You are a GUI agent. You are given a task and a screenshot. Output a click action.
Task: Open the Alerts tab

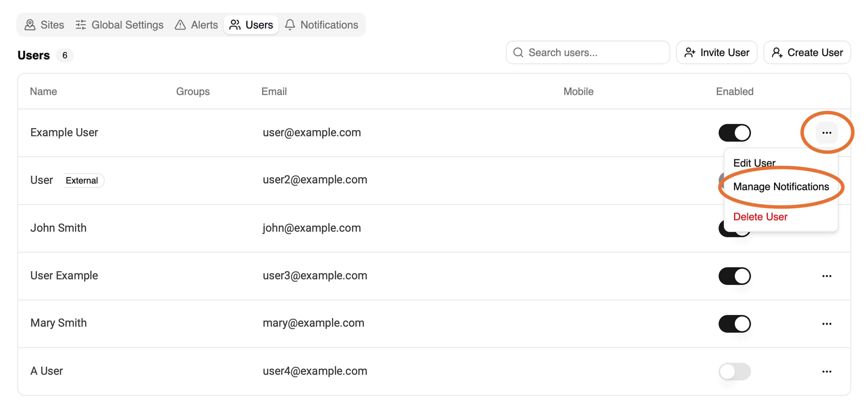point(196,25)
